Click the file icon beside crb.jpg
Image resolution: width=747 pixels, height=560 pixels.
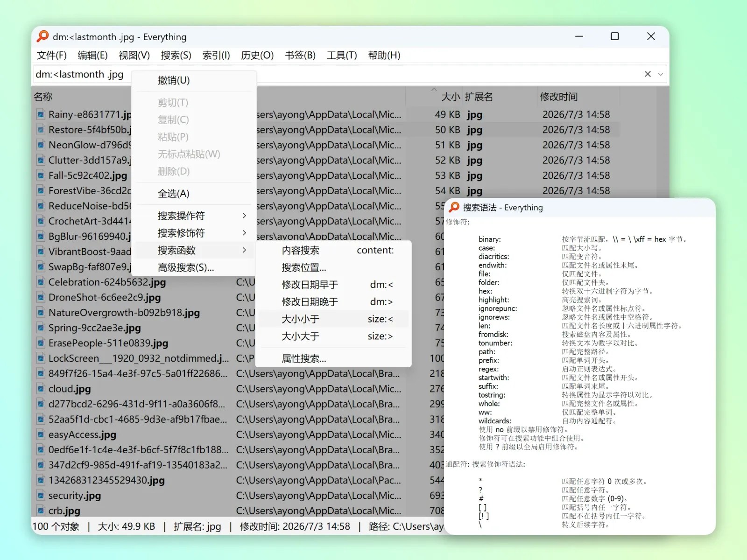point(41,511)
